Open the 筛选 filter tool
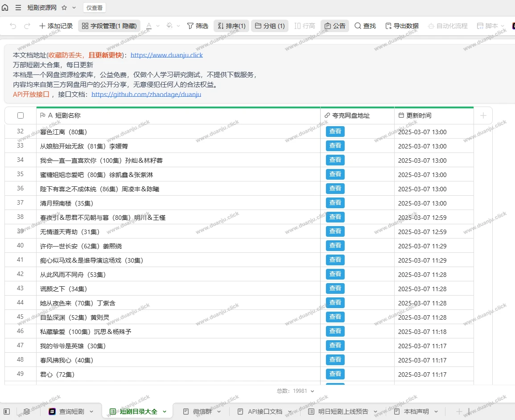Image resolution: width=515 pixels, height=420 pixels. tap(198, 26)
